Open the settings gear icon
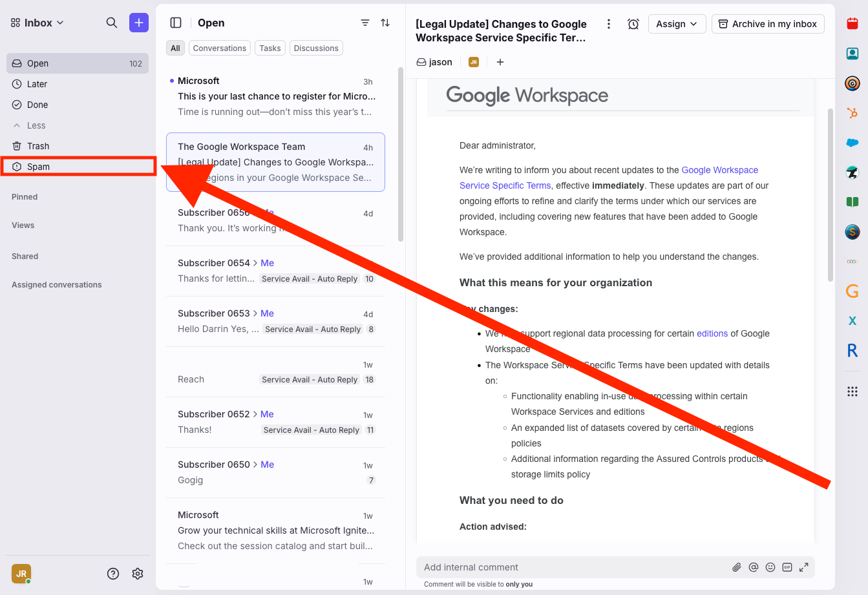The image size is (868, 595). pos(138,574)
